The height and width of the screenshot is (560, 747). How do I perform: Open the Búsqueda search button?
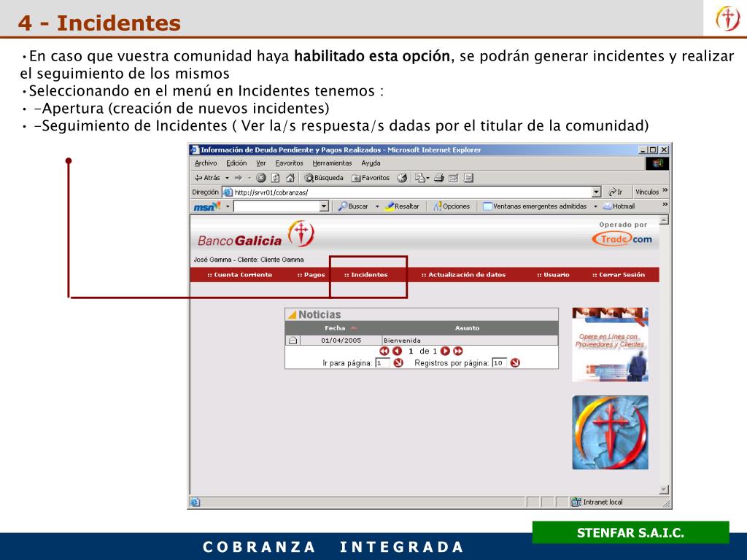[324, 178]
